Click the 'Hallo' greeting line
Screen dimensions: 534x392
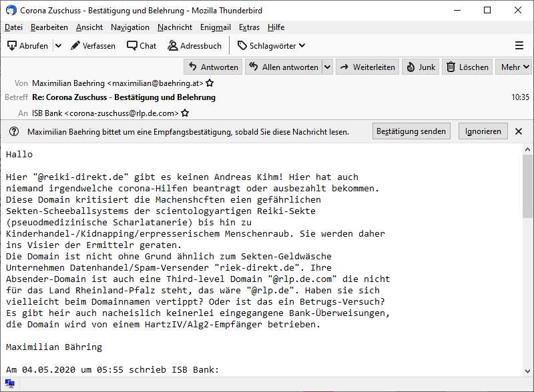19,155
